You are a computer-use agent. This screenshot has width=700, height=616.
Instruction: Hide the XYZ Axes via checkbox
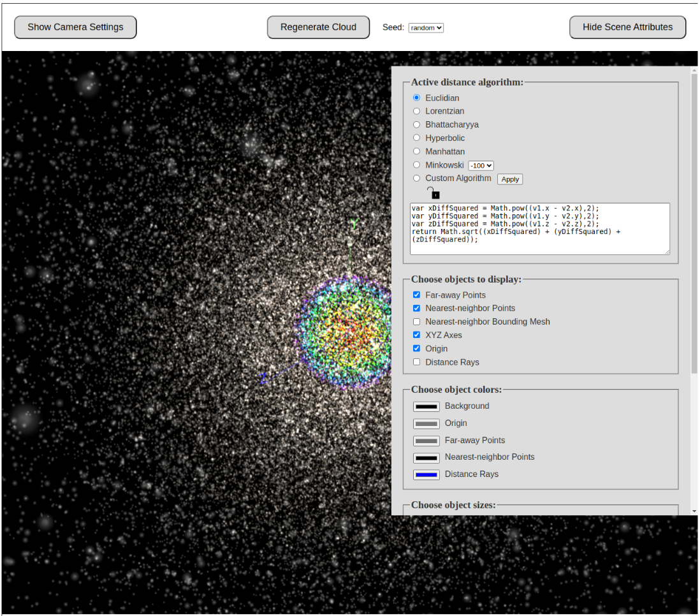(x=417, y=335)
